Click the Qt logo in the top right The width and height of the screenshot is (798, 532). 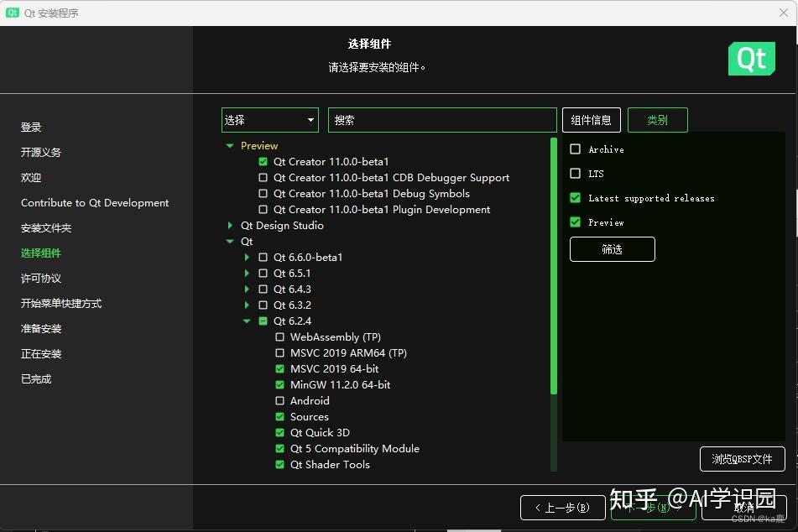751,59
